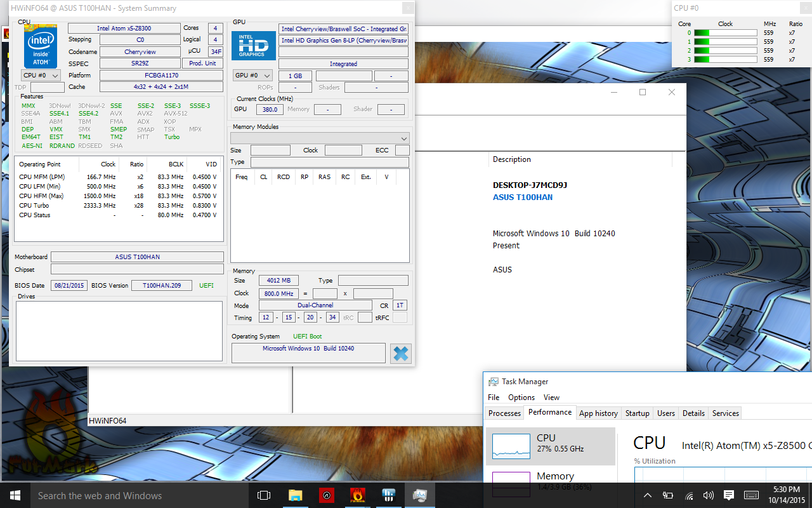This screenshot has height=508, width=812.
Task: Click the BIOS Version T100HAN.209 field
Action: tap(161, 286)
